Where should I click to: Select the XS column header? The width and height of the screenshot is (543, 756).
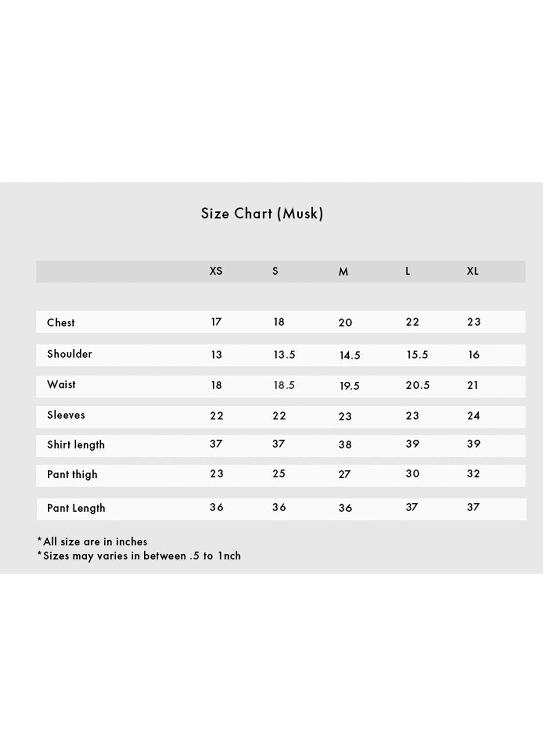216,271
